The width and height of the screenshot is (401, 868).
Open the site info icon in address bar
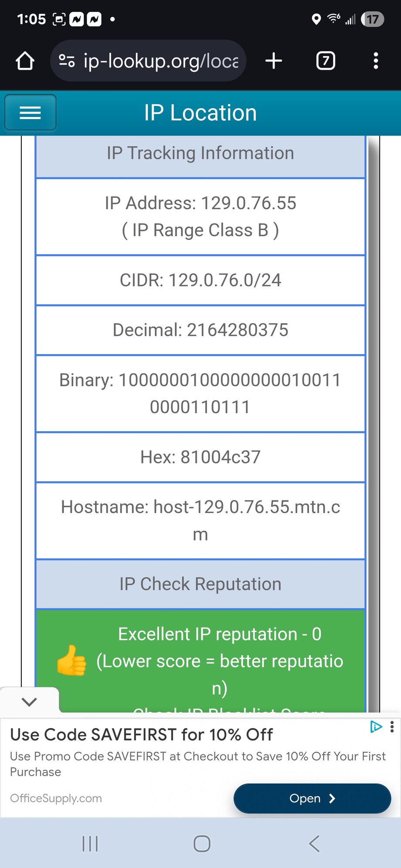coord(67,61)
